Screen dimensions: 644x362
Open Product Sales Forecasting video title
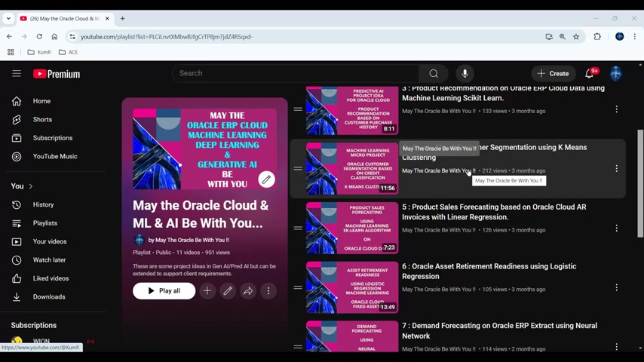pos(494,212)
